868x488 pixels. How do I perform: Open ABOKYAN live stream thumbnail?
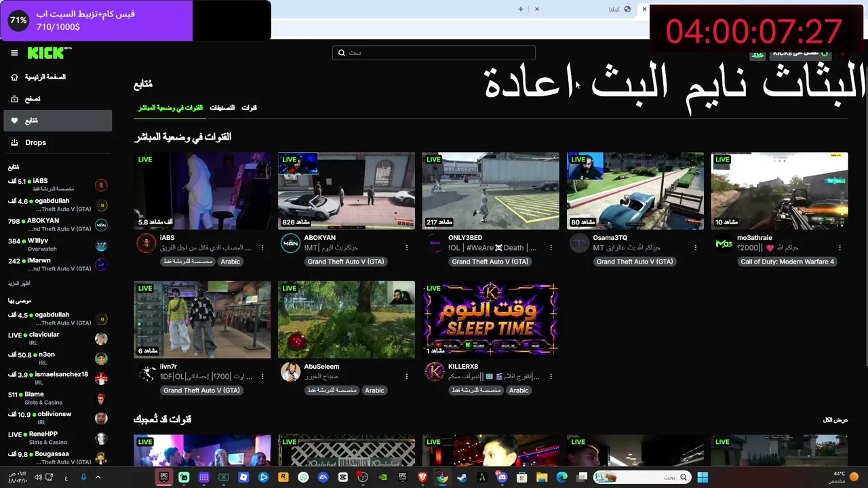pos(347,191)
